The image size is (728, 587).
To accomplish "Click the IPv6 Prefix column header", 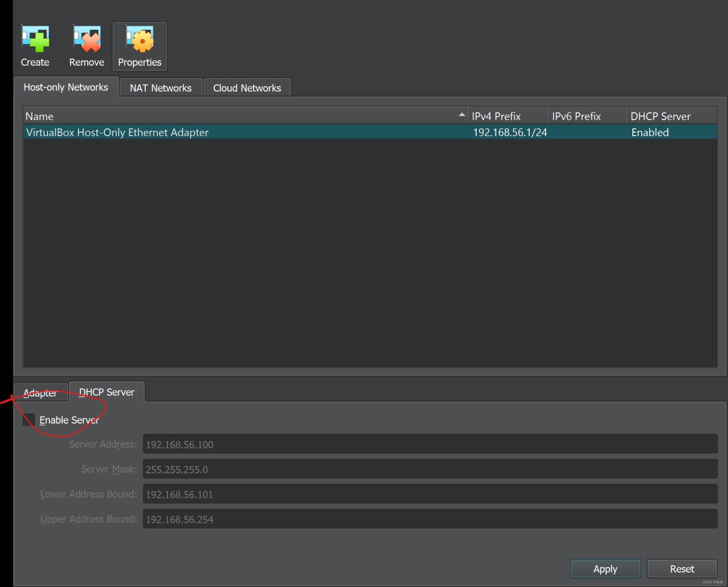I will point(587,116).
